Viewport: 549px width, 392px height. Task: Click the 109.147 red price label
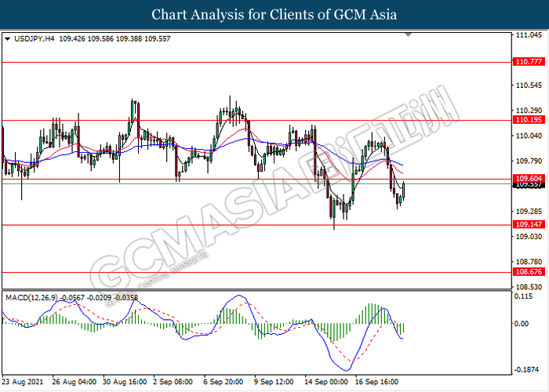(x=529, y=224)
